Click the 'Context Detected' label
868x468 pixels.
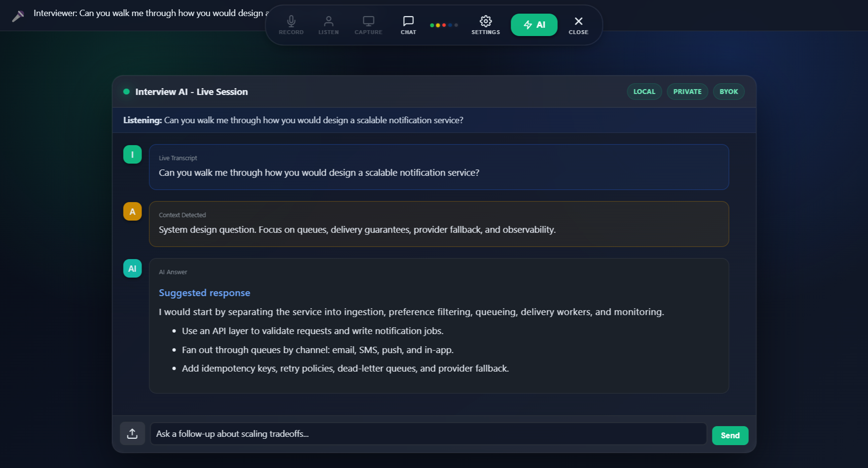pyautogui.click(x=182, y=215)
